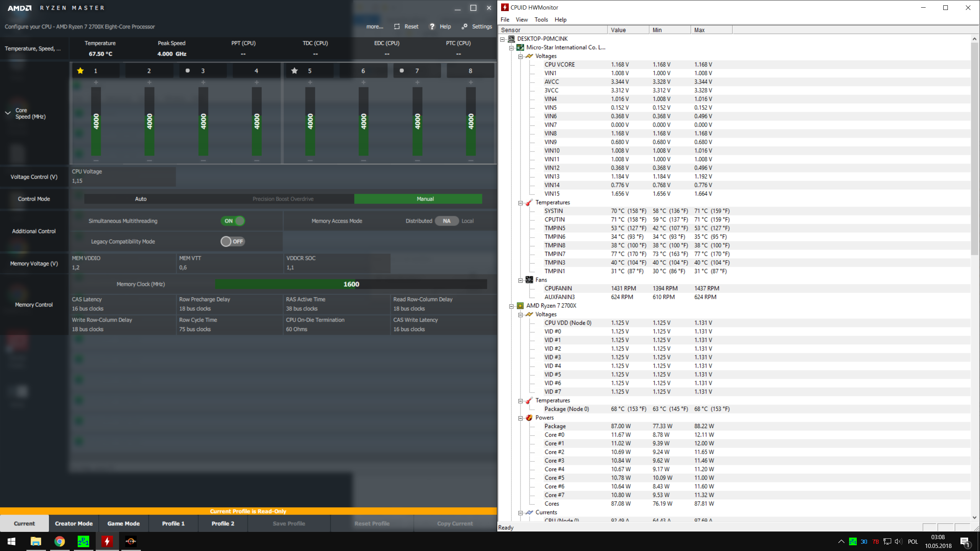Image resolution: width=980 pixels, height=551 pixels.
Task: Click the plus above core 1 speed bar
Action: [x=96, y=82]
